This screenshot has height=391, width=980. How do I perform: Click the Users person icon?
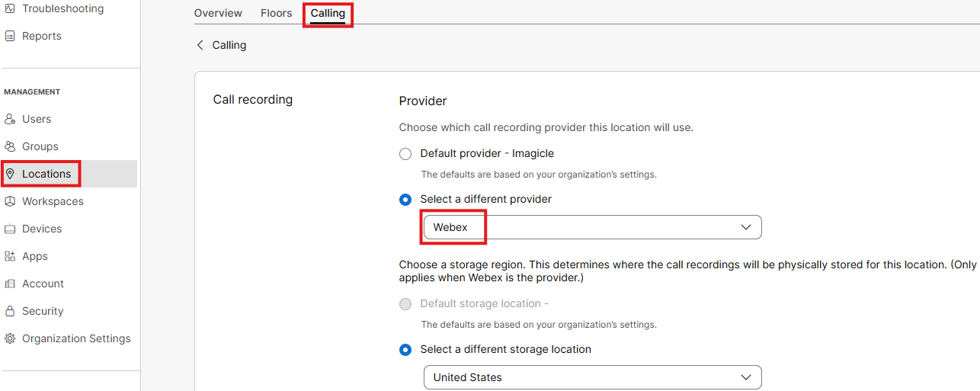[10, 119]
